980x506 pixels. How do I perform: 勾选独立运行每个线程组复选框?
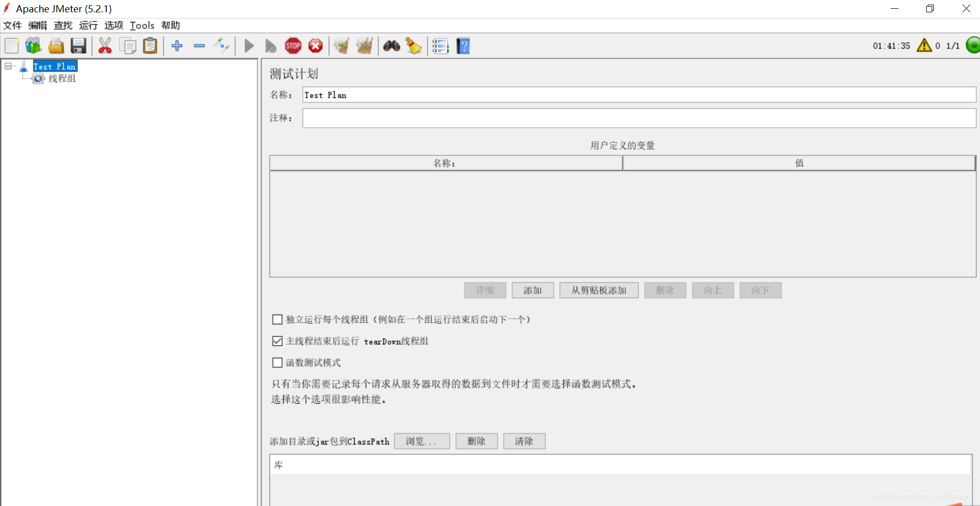click(x=277, y=319)
